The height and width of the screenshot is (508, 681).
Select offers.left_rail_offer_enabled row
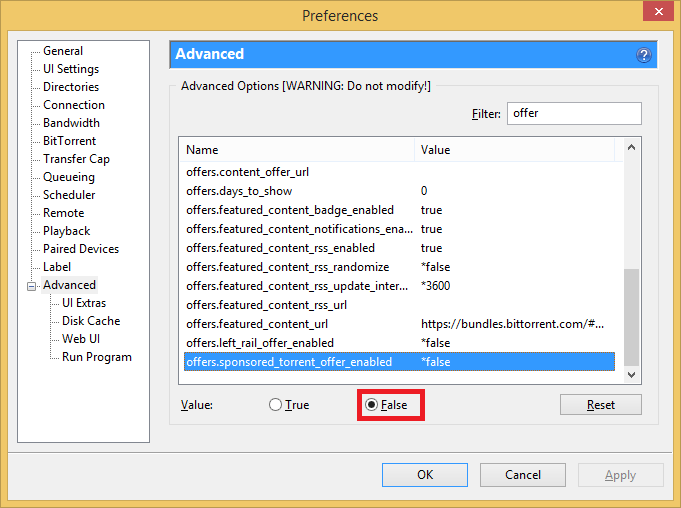260,343
